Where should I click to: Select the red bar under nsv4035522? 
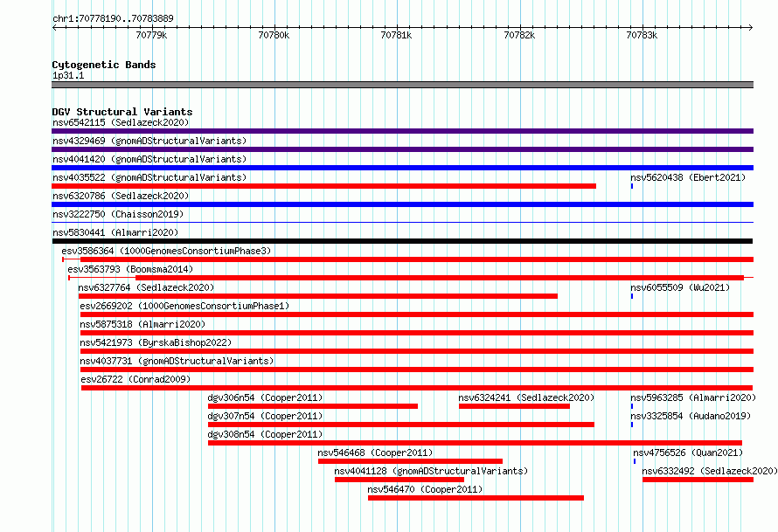323,186
